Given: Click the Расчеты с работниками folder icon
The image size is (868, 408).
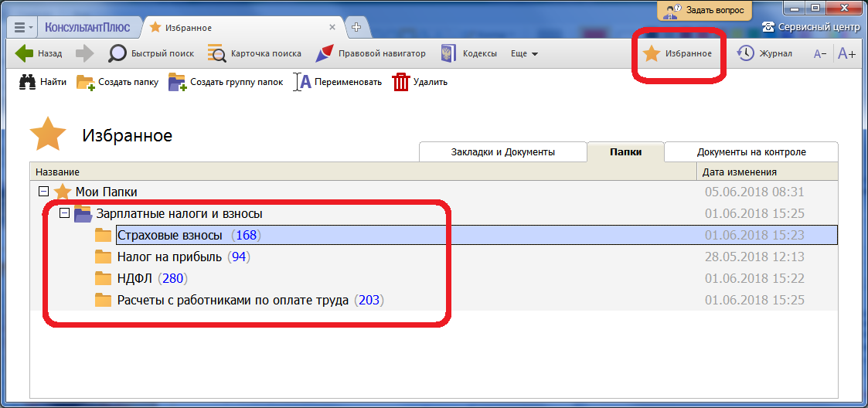Looking at the screenshot, I should pyautogui.click(x=103, y=301).
